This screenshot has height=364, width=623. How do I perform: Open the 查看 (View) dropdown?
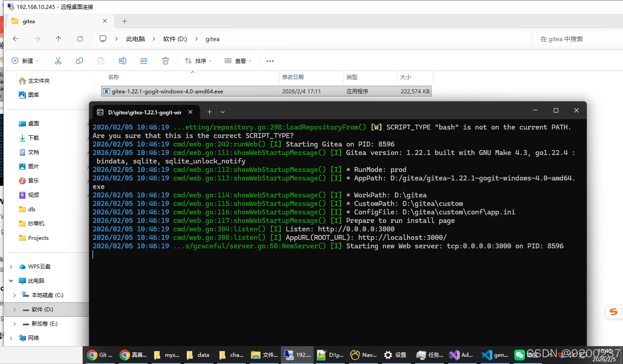pyautogui.click(x=238, y=61)
